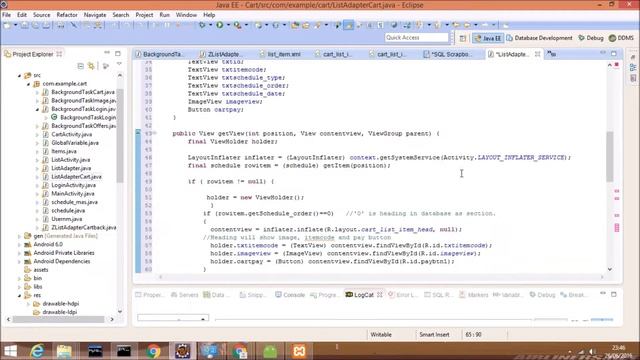This screenshot has width=640, height=360.
Task: Open the Debug button dropdown arrow
Action: 210,25
